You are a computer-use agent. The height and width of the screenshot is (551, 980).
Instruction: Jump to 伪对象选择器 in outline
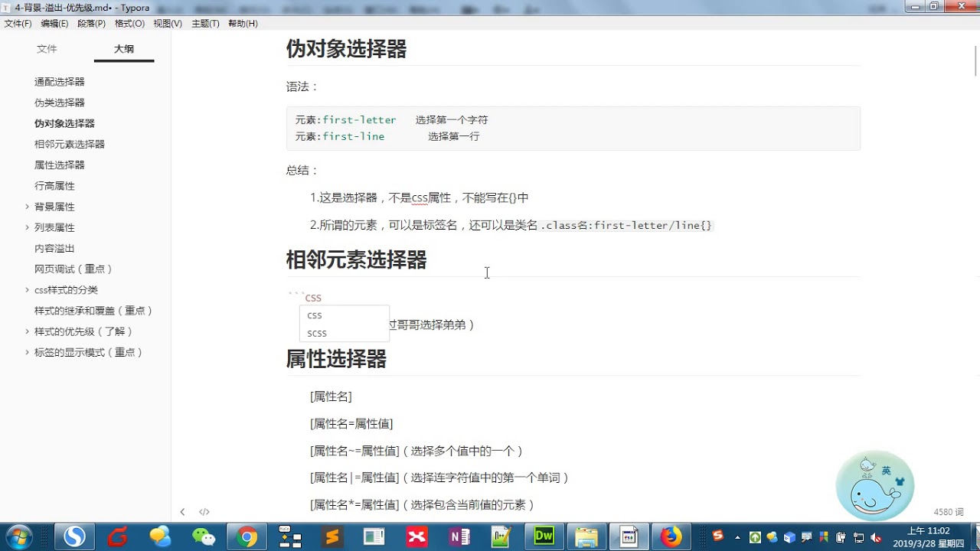64,123
